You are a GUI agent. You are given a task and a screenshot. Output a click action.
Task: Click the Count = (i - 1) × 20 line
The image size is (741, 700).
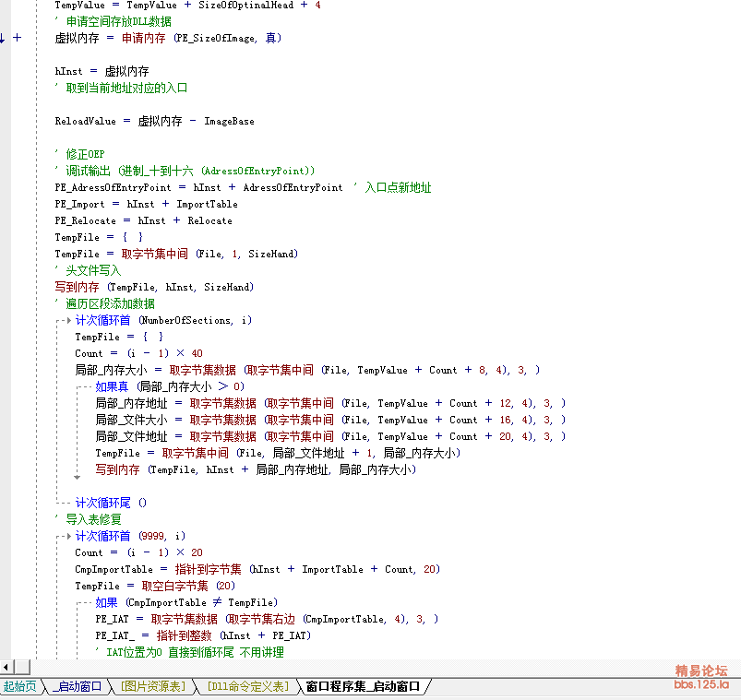138,552
